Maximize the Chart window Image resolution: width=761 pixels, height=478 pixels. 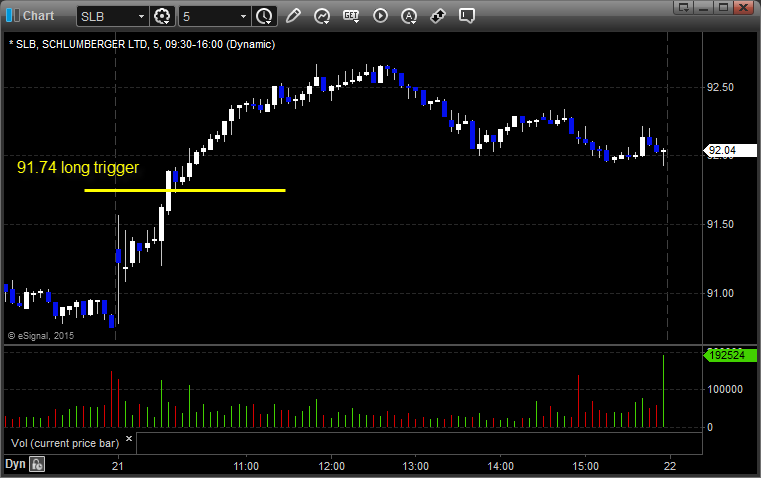click(723, 7)
